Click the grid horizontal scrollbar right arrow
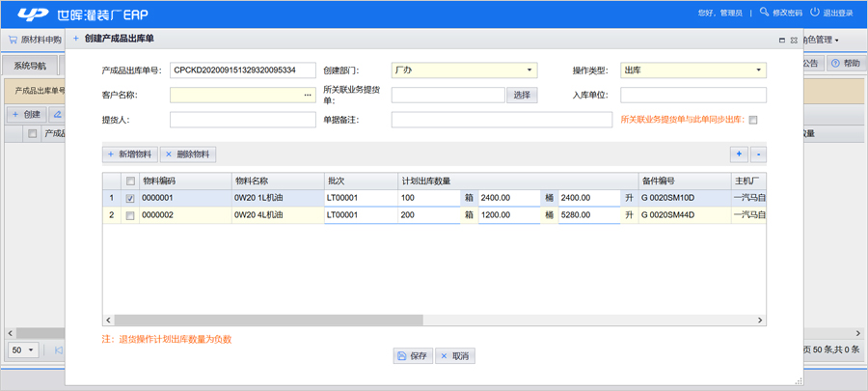868x391 pixels. point(760,321)
